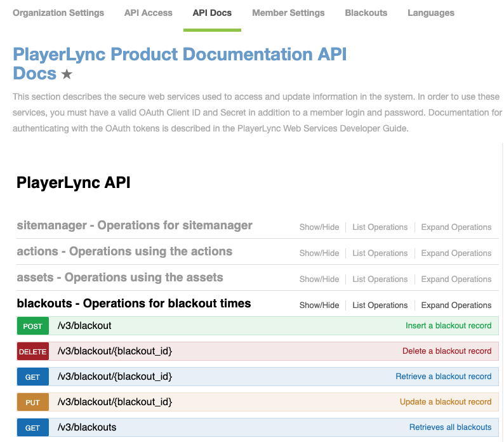504x442 pixels.
Task: Click Expand Operations for blackouts
Action: 456,305
